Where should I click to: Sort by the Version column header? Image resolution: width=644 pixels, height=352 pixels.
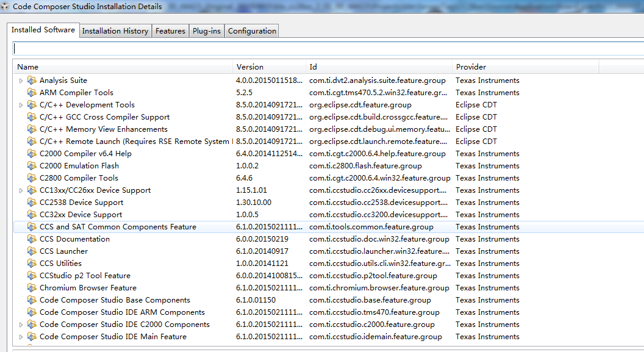click(x=270, y=66)
